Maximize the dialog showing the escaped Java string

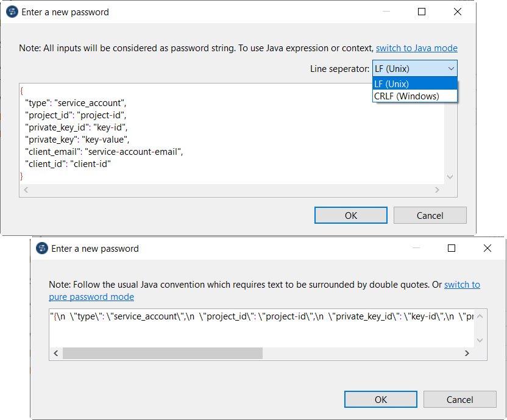click(452, 248)
